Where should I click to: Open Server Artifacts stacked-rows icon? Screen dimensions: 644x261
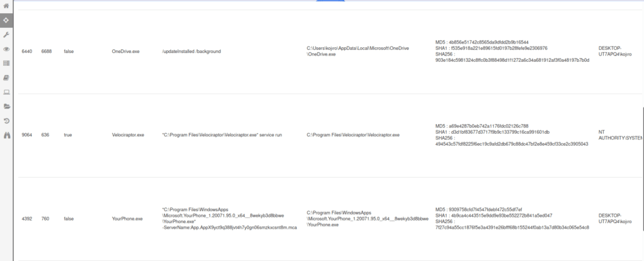coord(6,63)
